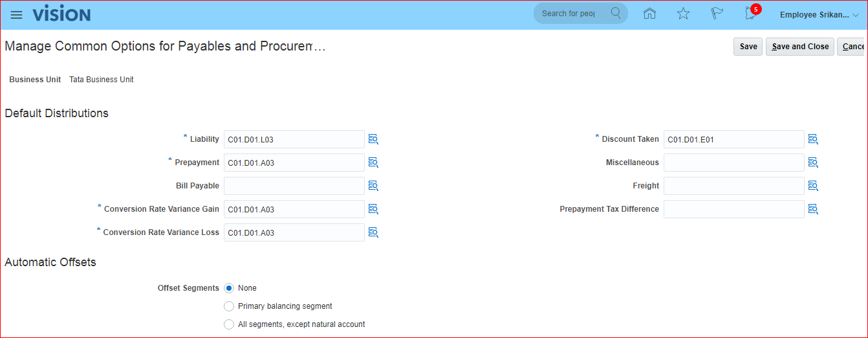Choose All segments, except natural account
Viewport: 868px width, 338px height.
point(229,324)
